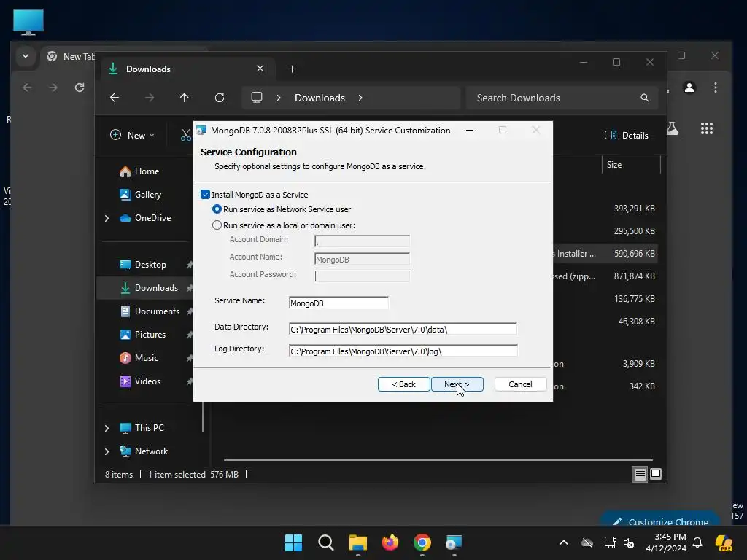Open the PC location icon in address bar
The width and height of the screenshot is (747, 560).
pyautogui.click(x=257, y=98)
